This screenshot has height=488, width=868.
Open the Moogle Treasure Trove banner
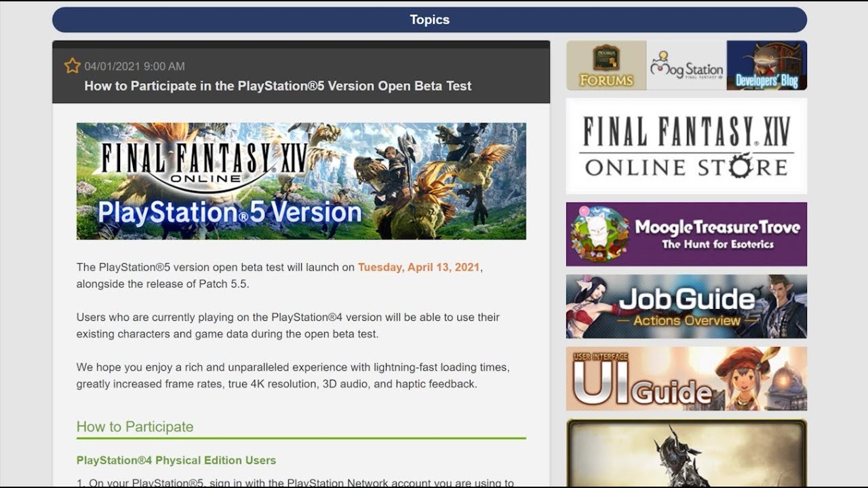[x=686, y=234]
